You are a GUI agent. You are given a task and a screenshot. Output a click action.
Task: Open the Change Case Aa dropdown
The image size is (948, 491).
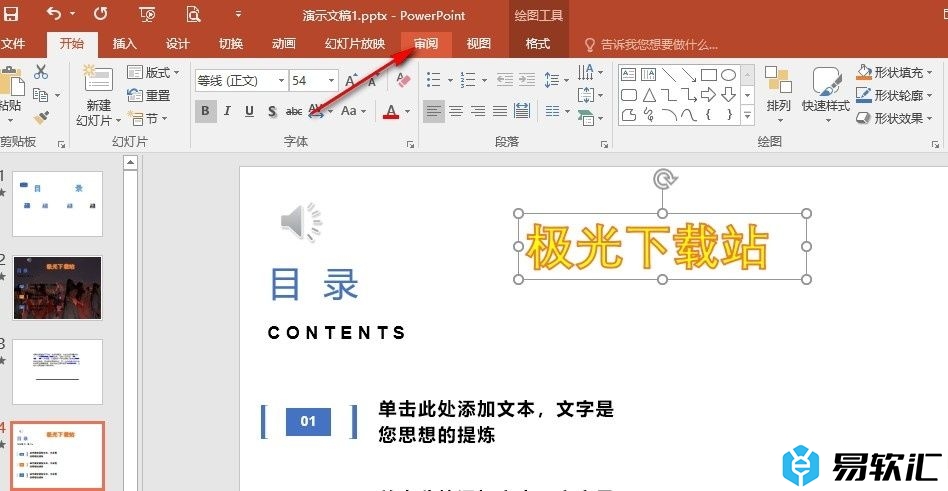pyautogui.click(x=354, y=111)
